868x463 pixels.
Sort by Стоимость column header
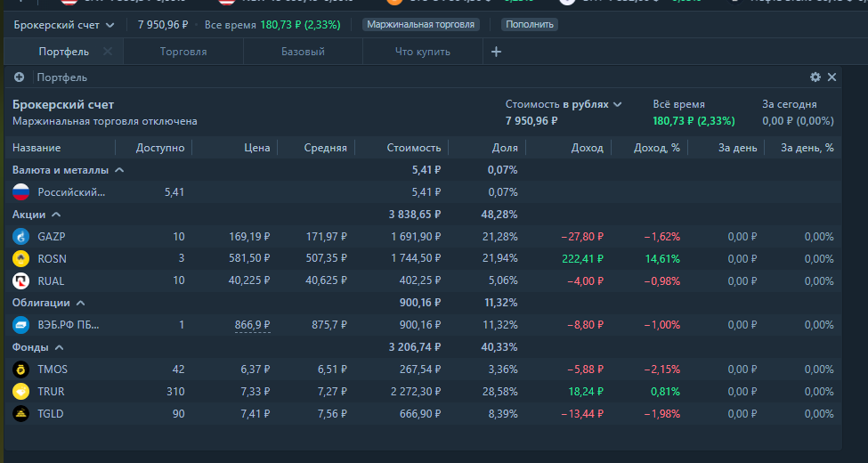point(414,148)
